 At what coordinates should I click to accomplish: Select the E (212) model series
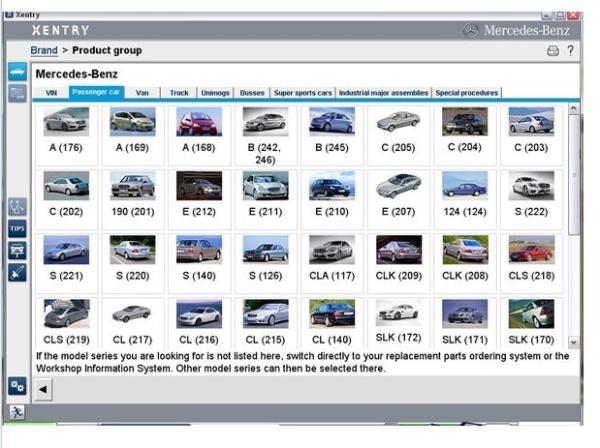[x=199, y=199]
